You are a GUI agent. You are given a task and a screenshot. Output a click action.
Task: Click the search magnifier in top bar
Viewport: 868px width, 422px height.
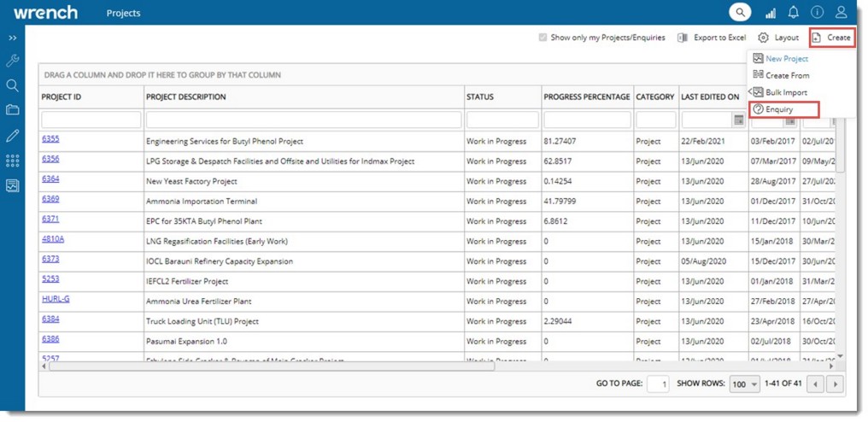(x=739, y=13)
